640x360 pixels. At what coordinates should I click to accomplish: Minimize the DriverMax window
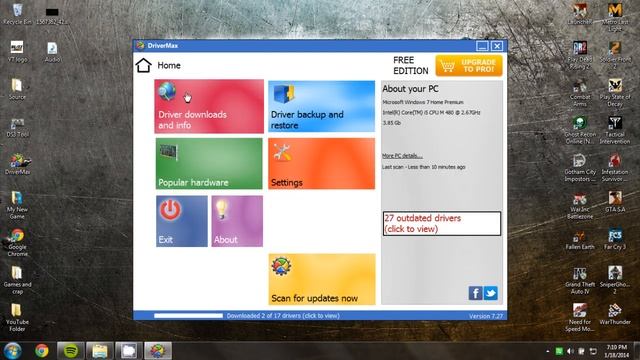click(482, 46)
